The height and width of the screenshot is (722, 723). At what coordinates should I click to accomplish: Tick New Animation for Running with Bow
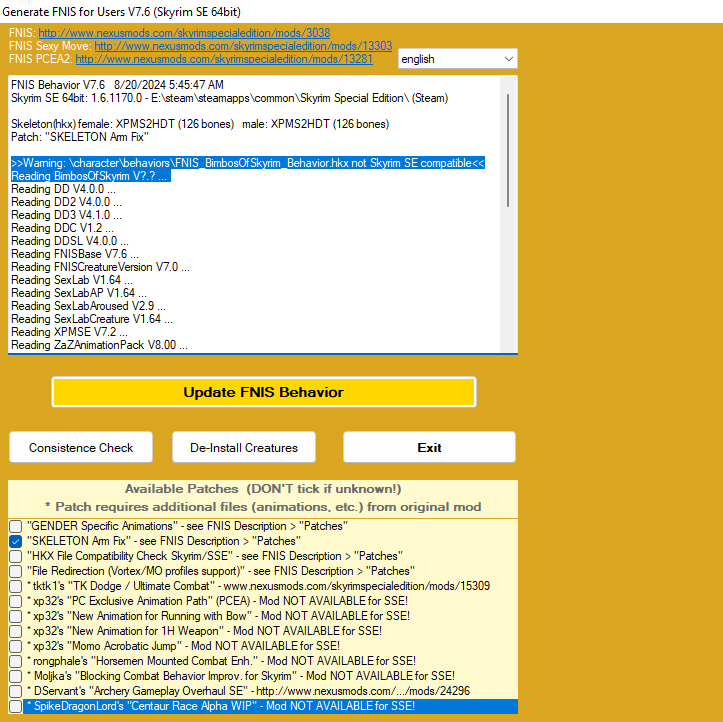coord(16,616)
